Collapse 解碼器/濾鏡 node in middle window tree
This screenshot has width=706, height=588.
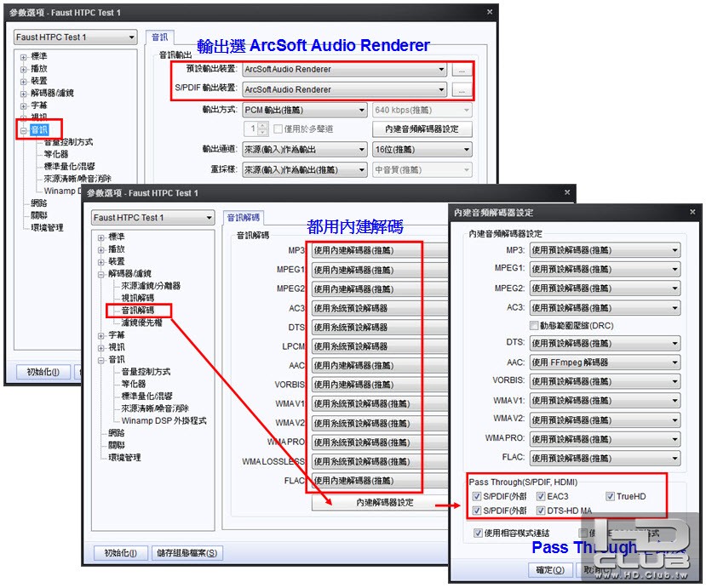[100, 274]
